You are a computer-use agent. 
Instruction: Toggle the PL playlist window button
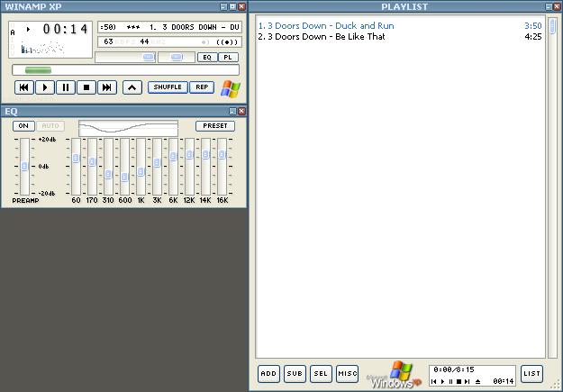228,57
